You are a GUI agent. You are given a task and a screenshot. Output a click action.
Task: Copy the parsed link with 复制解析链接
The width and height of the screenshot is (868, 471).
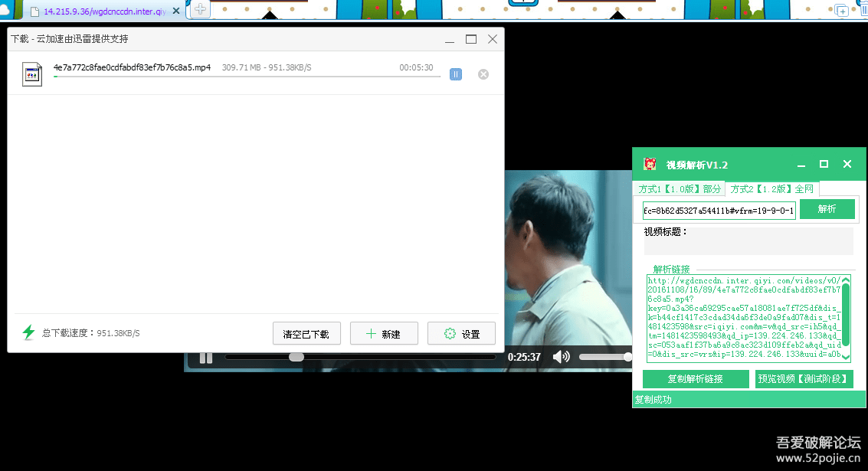[696, 378]
